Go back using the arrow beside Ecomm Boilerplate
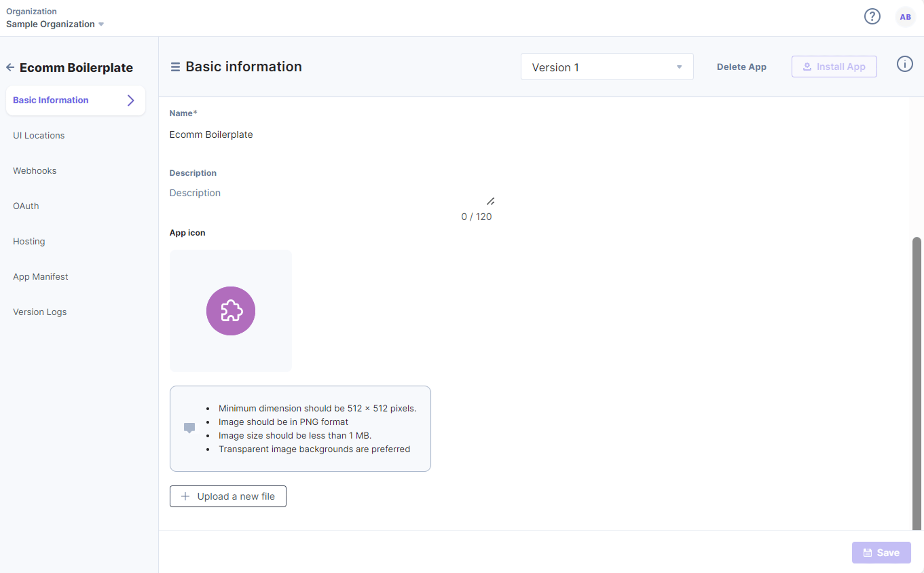The image size is (924, 573). (x=10, y=67)
